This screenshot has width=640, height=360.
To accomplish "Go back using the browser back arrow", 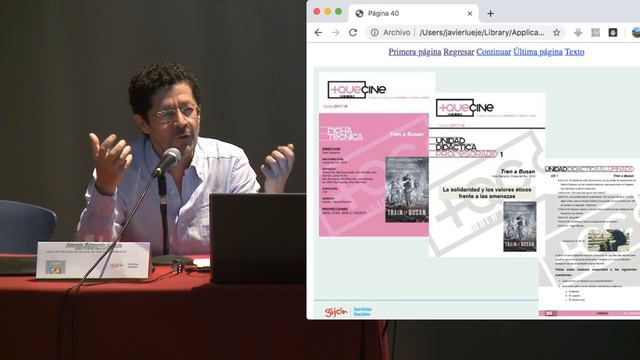I will (x=318, y=33).
